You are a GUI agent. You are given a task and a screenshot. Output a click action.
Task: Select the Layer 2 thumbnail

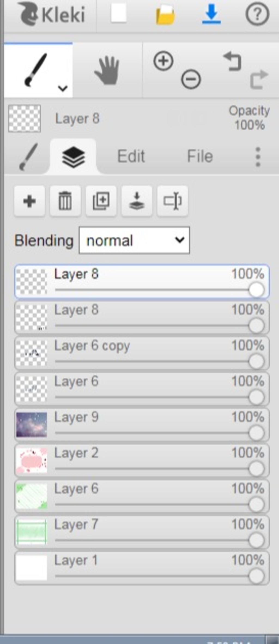click(x=32, y=460)
